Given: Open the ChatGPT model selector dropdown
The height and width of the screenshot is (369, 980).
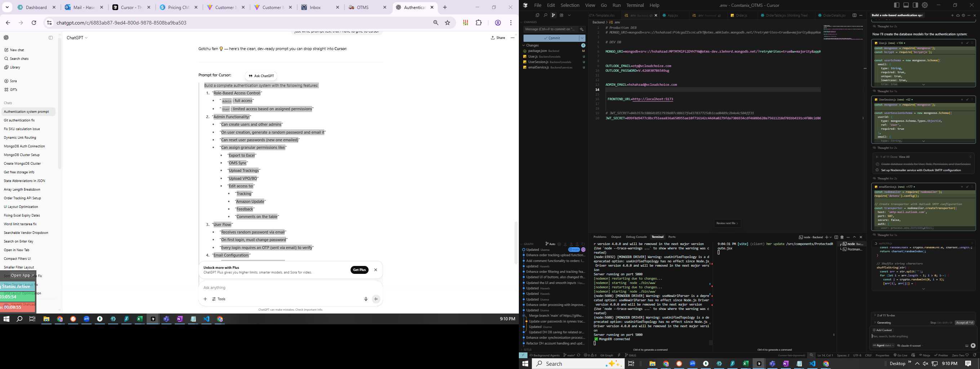Looking at the screenshot, I should tap(77, 38).
